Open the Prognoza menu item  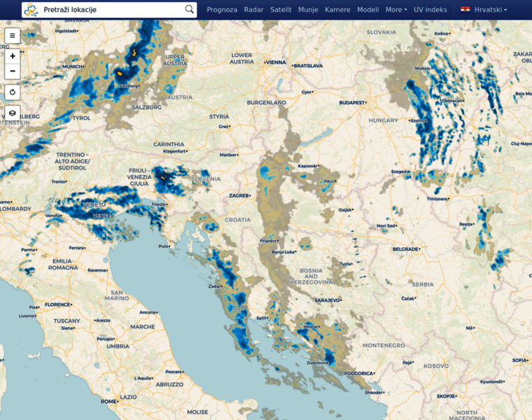pyautogui.click(x=222, y=10)
